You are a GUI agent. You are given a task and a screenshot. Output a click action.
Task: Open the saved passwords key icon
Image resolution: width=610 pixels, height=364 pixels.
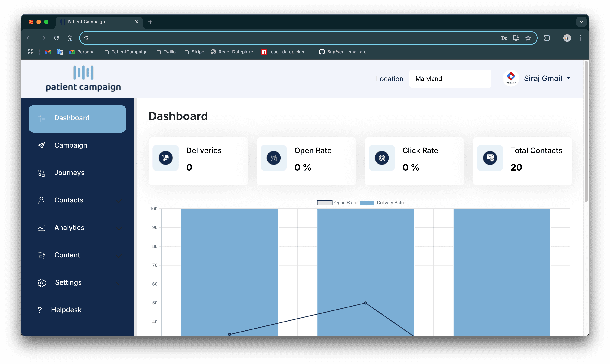[x=504, y=38]
